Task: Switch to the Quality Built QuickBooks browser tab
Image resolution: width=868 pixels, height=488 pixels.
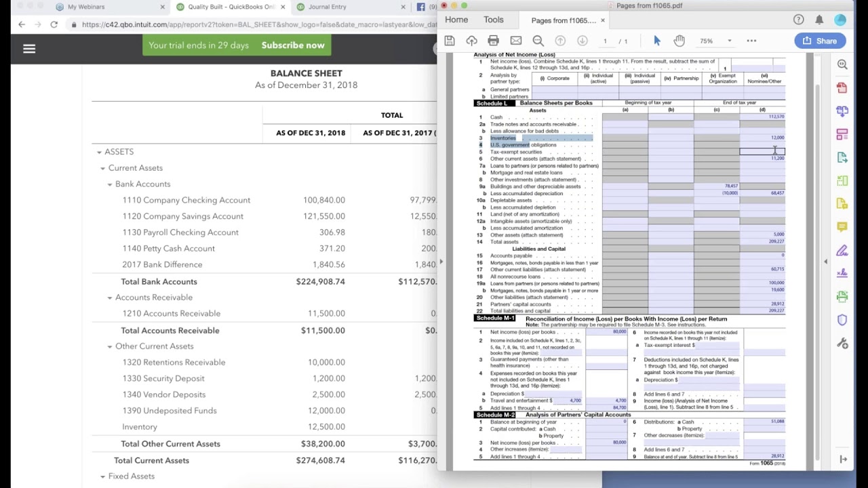Action: coord(231,7)
